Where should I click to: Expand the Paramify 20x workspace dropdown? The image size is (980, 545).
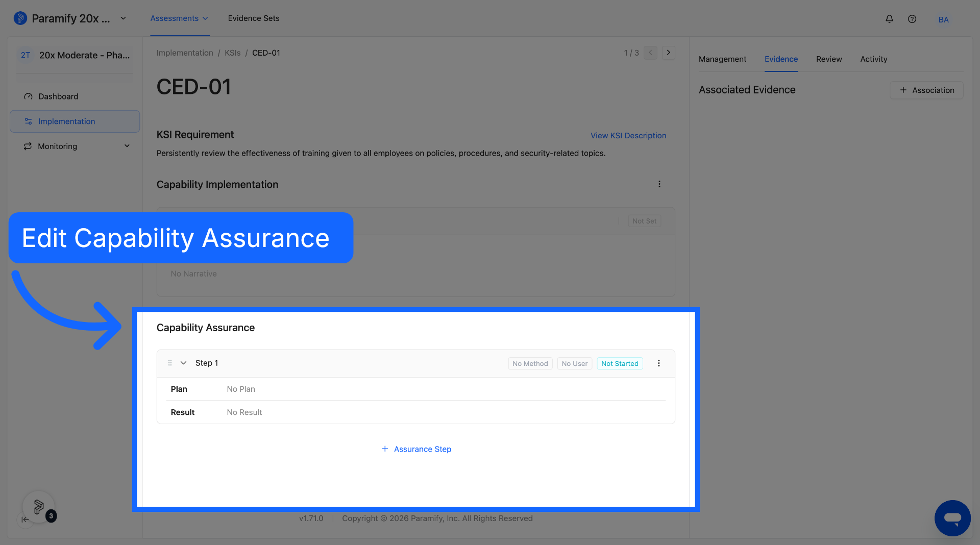click(x=123, y=18)
